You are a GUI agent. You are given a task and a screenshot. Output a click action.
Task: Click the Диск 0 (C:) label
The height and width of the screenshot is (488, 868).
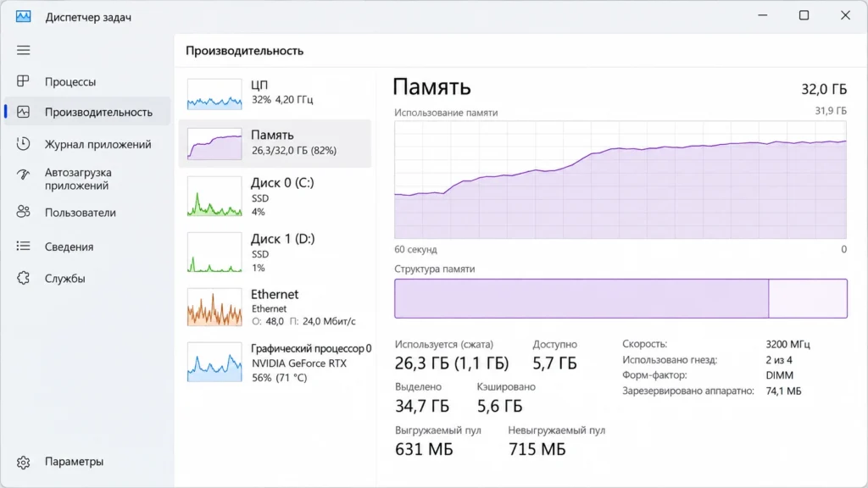point(282,183)
